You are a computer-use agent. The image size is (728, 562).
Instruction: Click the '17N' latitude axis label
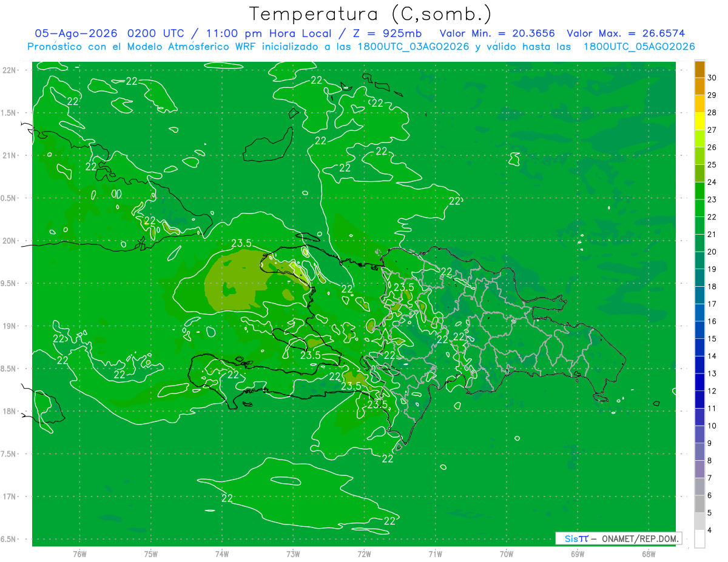click(9, 497)
